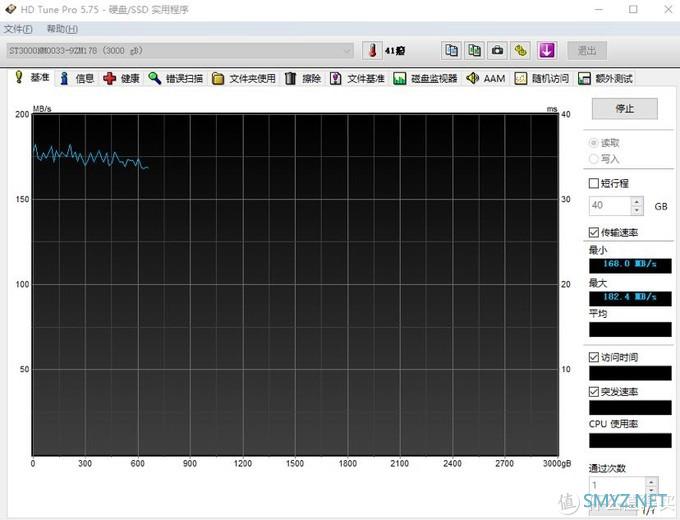Open options via yellow gears icon
This screenshot has height=520, width=680.
click(520, 51)
